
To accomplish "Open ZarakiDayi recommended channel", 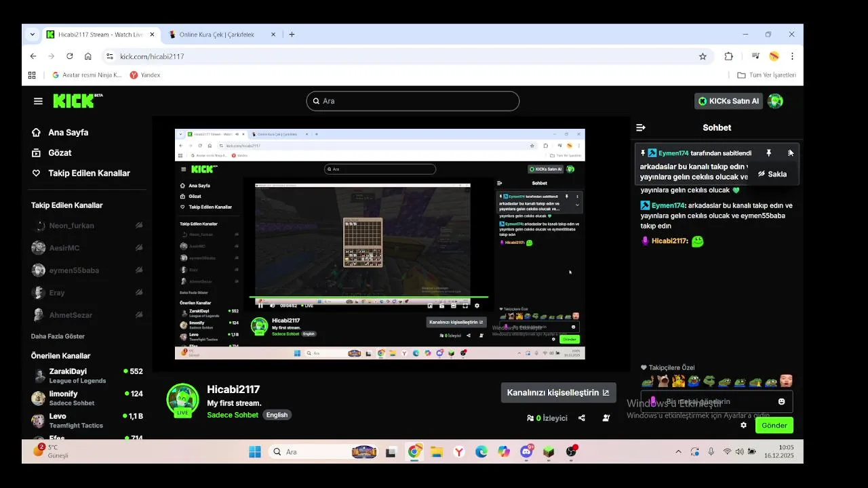I will click(87, 375).
